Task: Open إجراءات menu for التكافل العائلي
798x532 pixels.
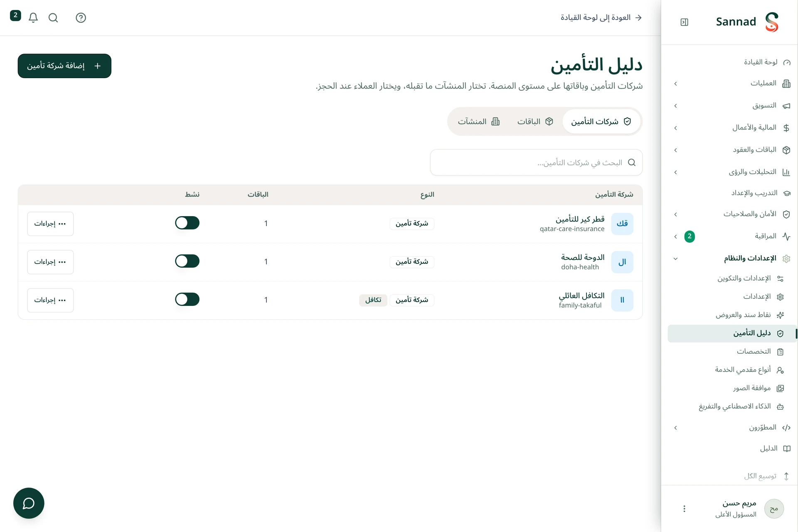Action: [50, 300]
